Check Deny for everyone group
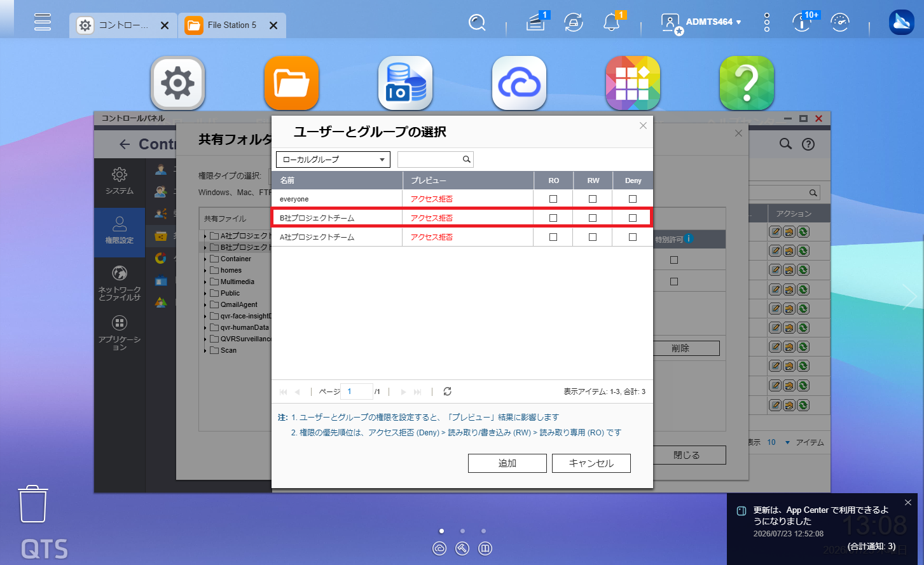 pos(633,199)
